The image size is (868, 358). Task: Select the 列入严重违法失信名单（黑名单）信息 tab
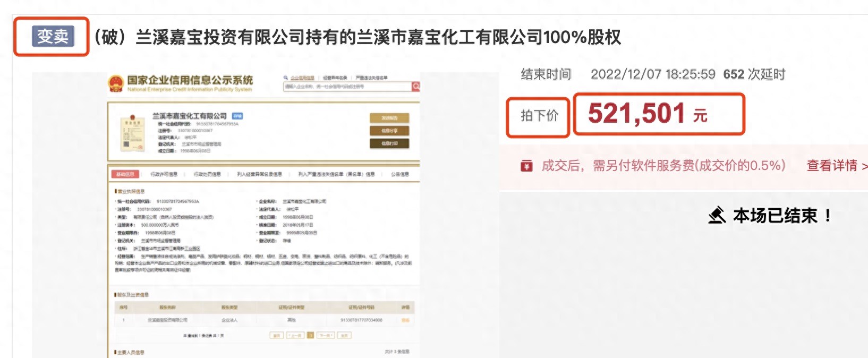[x=336, y=174]
